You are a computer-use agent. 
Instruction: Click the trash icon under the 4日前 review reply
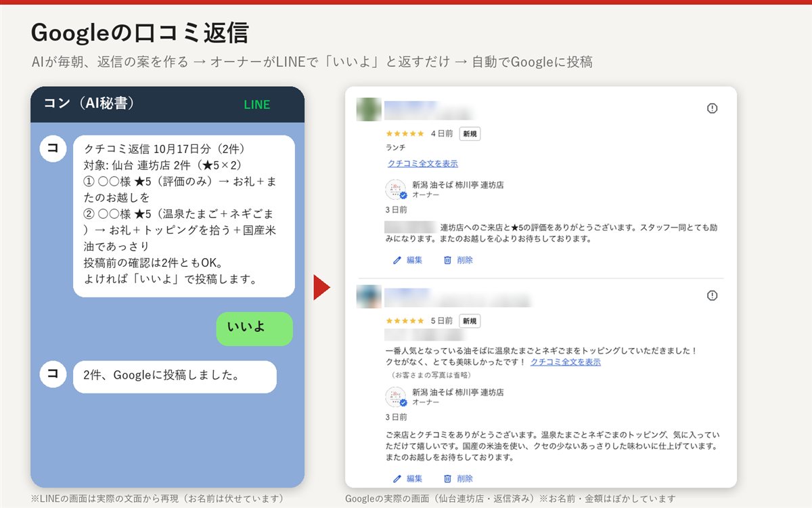(447, 260)
